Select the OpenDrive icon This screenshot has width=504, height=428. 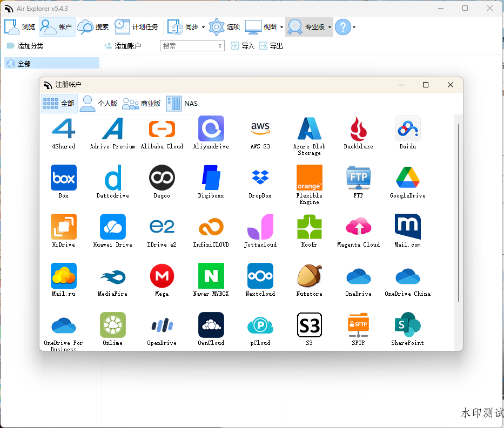click(x=162, y=325)
